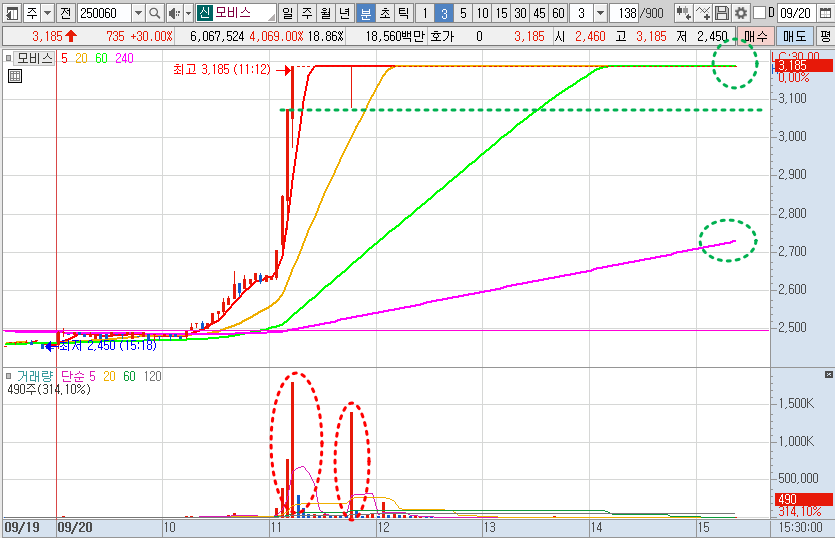This screenshot has width=835, height=538.
Task: Select the 틱 tick chart tab
Action: tap(403, 13)
